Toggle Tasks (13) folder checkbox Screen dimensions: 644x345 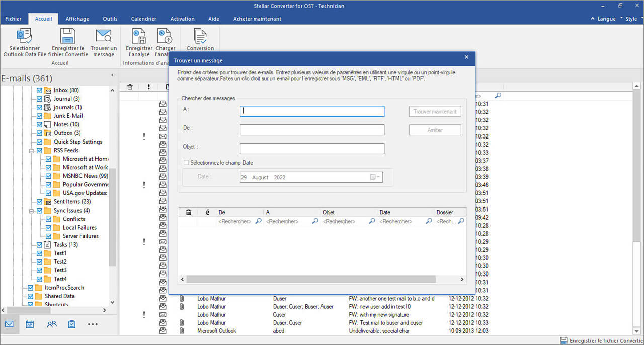click(x=39, y=244)
